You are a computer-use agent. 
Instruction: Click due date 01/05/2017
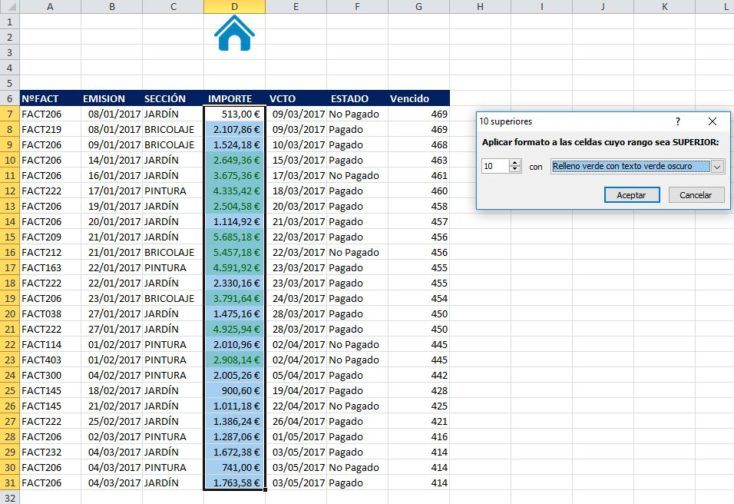(x=296, y=437)
